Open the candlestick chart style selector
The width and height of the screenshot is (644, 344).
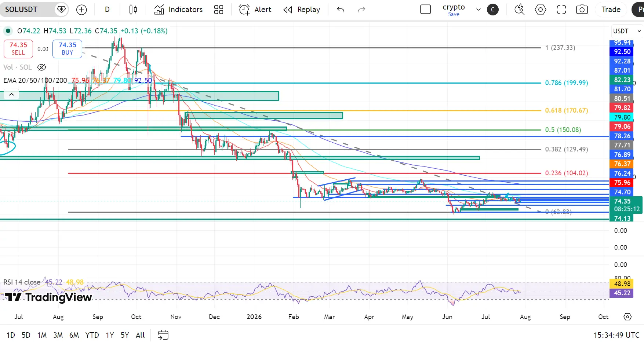click(x=133, y=10)
